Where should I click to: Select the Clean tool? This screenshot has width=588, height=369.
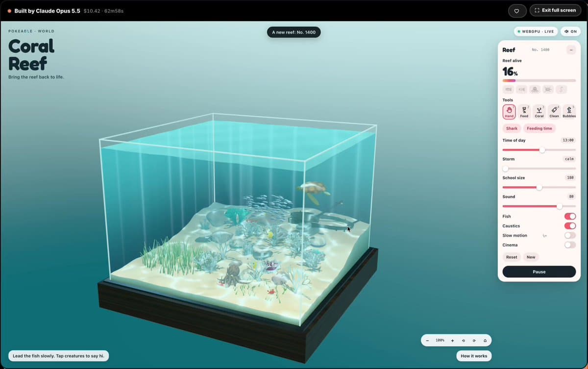tap(554, 112)
